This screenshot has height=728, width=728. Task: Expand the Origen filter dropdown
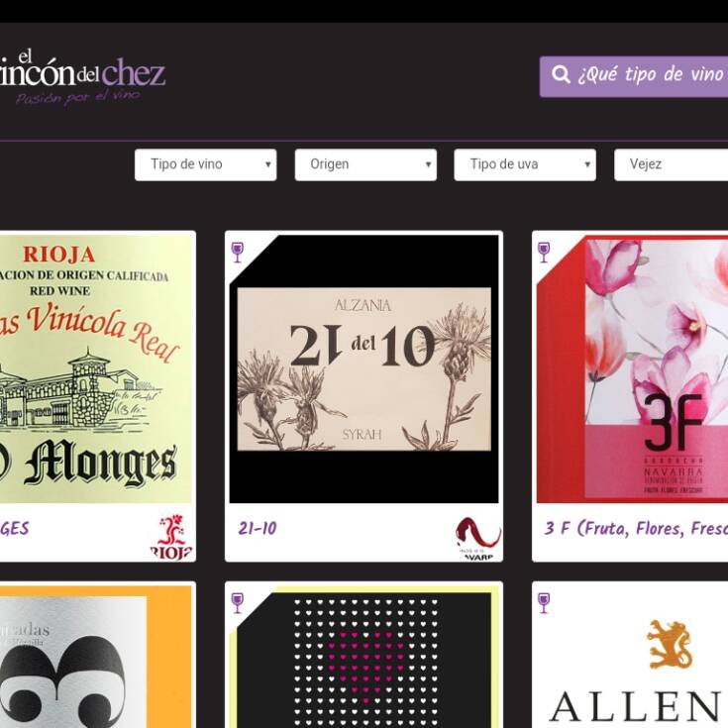click(365, 164)
